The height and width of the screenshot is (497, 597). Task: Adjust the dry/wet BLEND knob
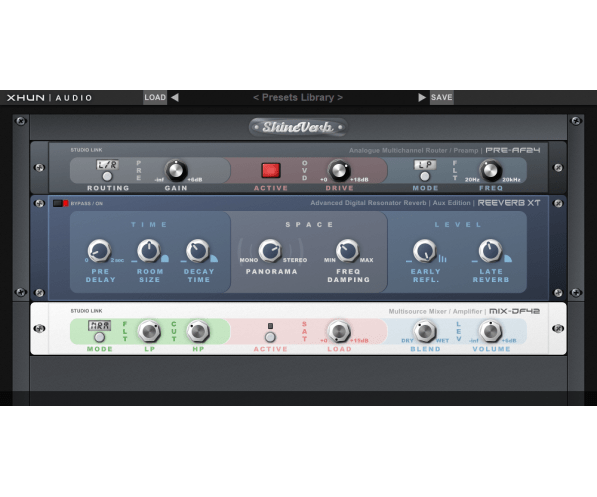point(425,331)
